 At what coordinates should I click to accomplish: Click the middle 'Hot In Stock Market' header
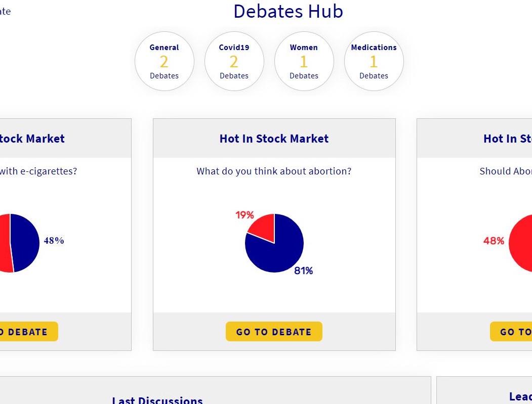(274, 139)
